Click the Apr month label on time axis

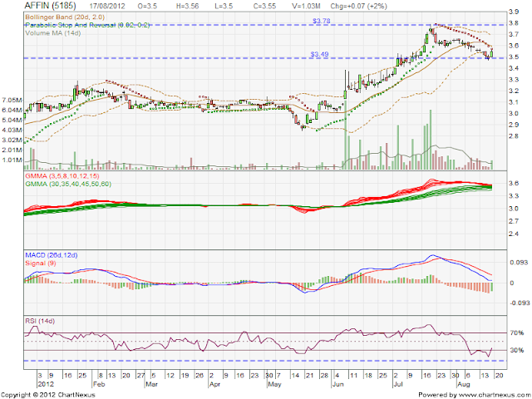pyautogui.click(x=214, y=384)
